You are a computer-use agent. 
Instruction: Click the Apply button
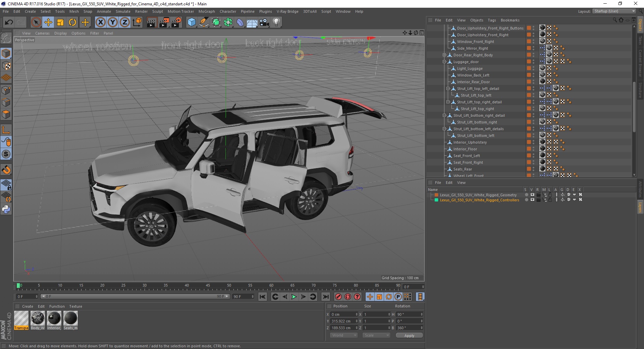click(409, 336)
